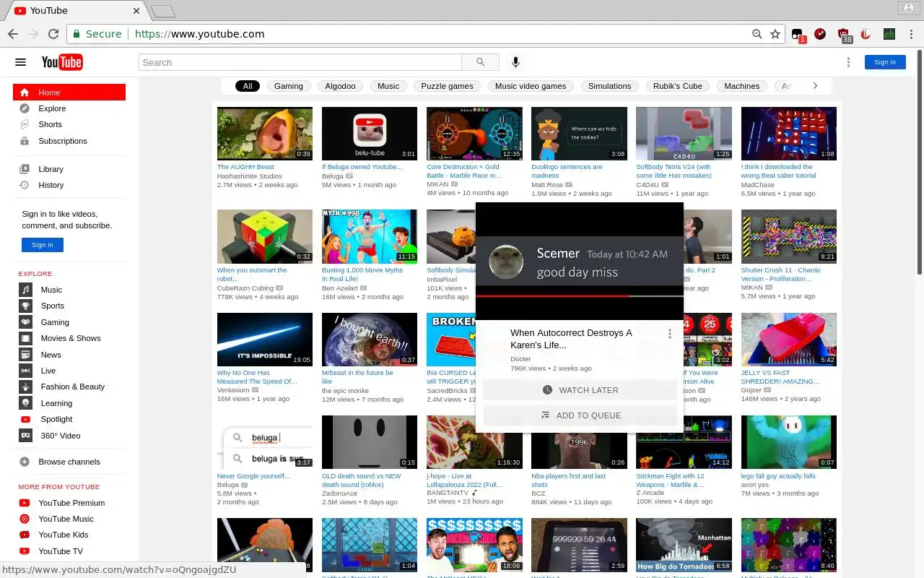Select the Gaming filter chip
Screen dimensions: 924x578
coord(289,86)
